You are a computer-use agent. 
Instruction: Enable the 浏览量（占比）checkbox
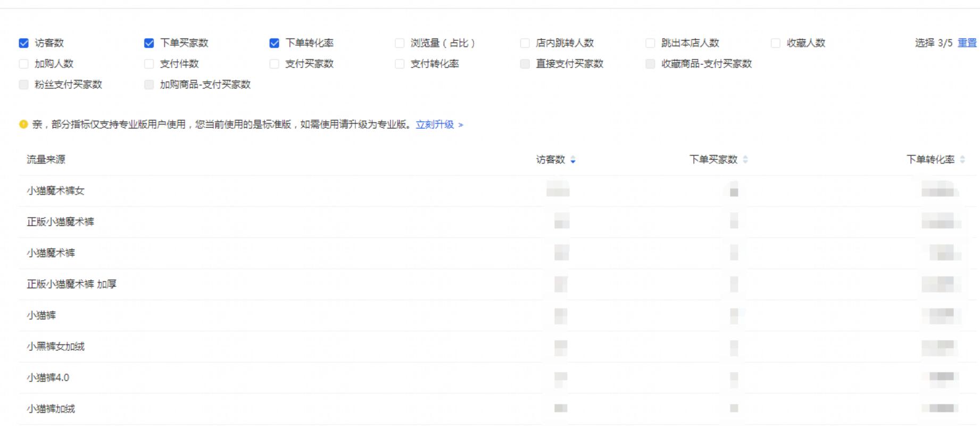pyautogui.click(x=400, y=43)
